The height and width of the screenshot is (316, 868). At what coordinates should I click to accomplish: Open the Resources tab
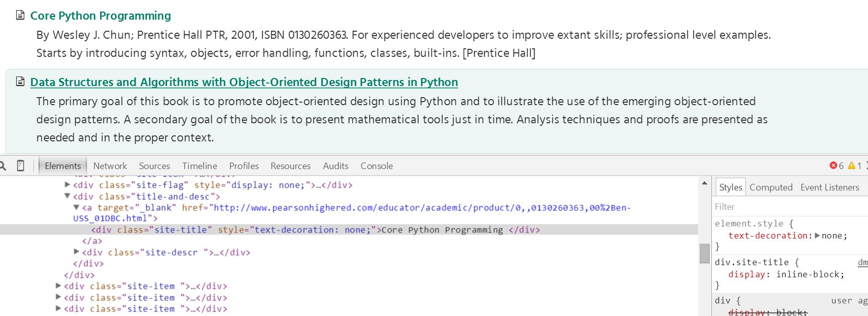tap(290, 166)
